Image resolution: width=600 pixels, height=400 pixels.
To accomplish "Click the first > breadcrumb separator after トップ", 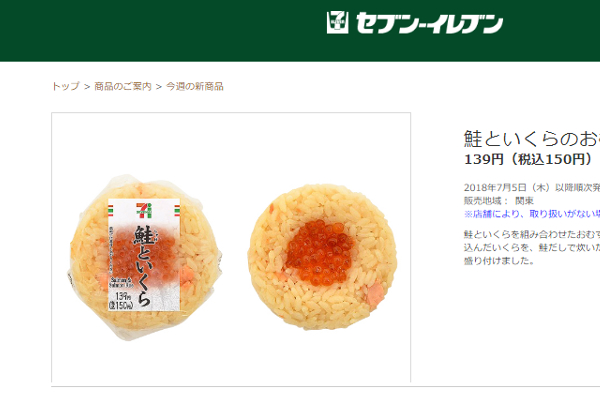I will (x=87, y=87).
